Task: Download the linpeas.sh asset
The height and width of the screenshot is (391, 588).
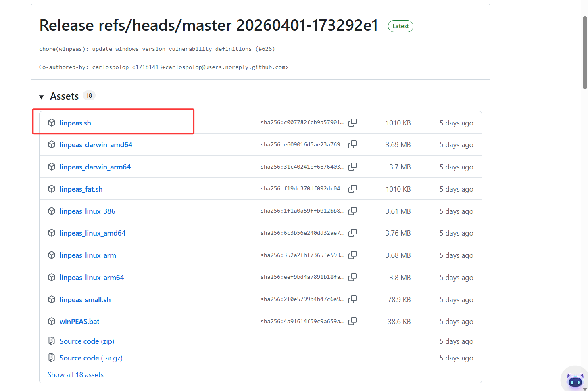Action: 75,123
